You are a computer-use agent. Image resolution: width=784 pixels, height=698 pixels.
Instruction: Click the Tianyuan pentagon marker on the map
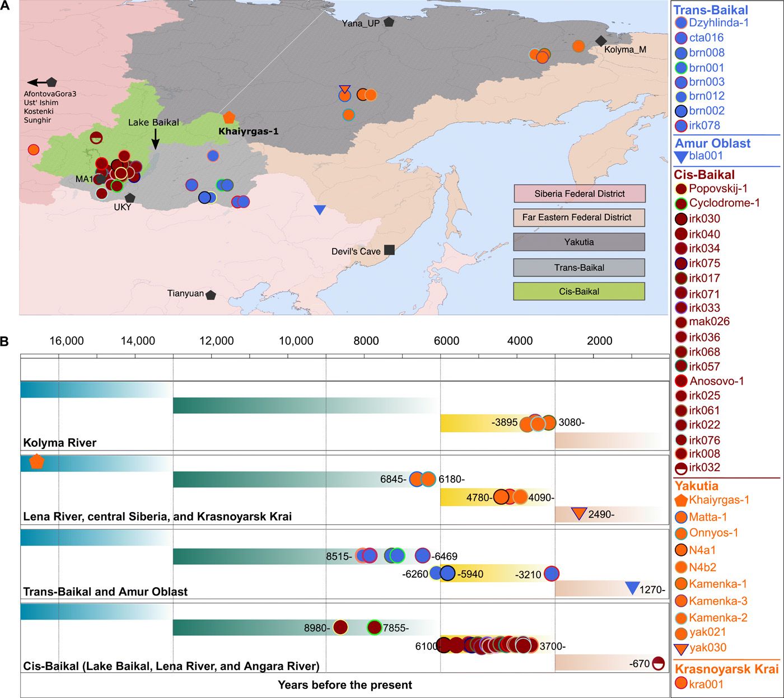(211, 295)
